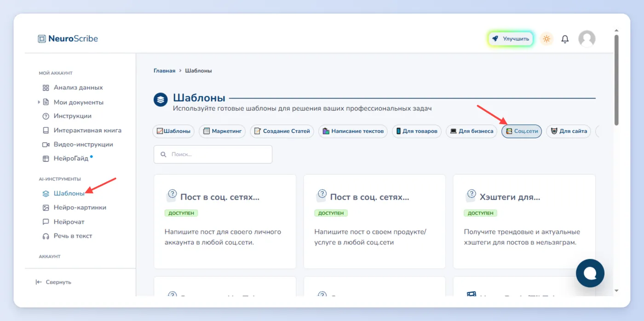This screenshot has height=321, width=644.
Task: Open the user avatar profile menu
Action: point(586,39)
